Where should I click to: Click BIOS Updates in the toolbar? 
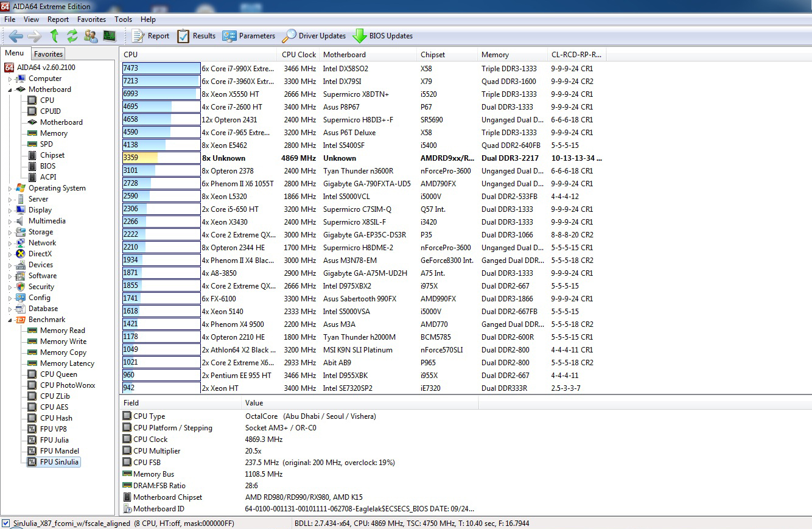coord(383,36)
